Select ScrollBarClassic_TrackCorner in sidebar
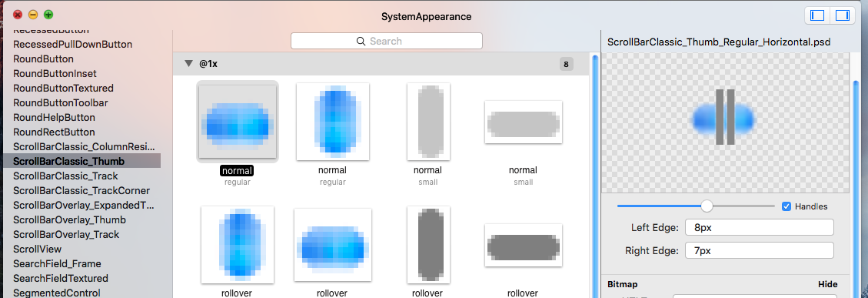This screenshot has width=868, height=298. [81, 190]
